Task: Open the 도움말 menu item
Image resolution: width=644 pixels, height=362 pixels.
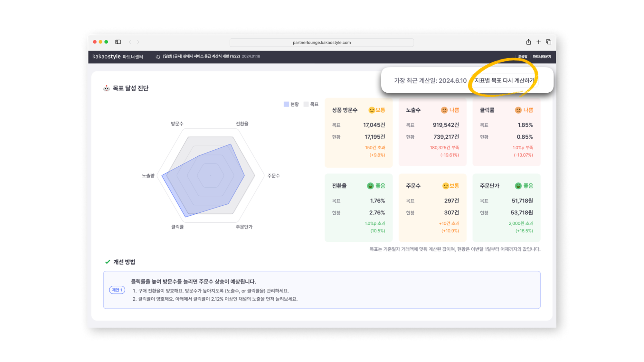Action: 523,57
